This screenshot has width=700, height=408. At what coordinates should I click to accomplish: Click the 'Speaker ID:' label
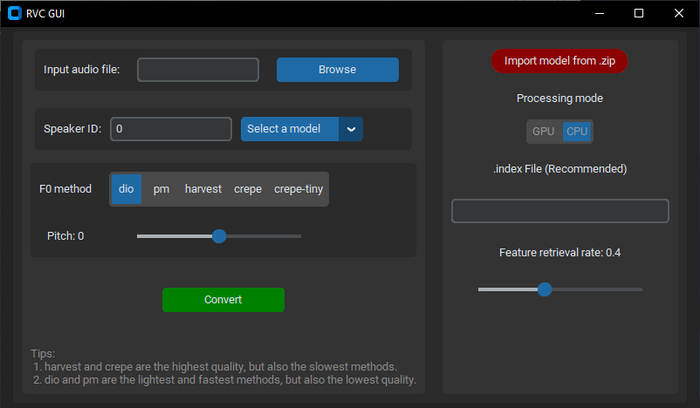[72, 129]
